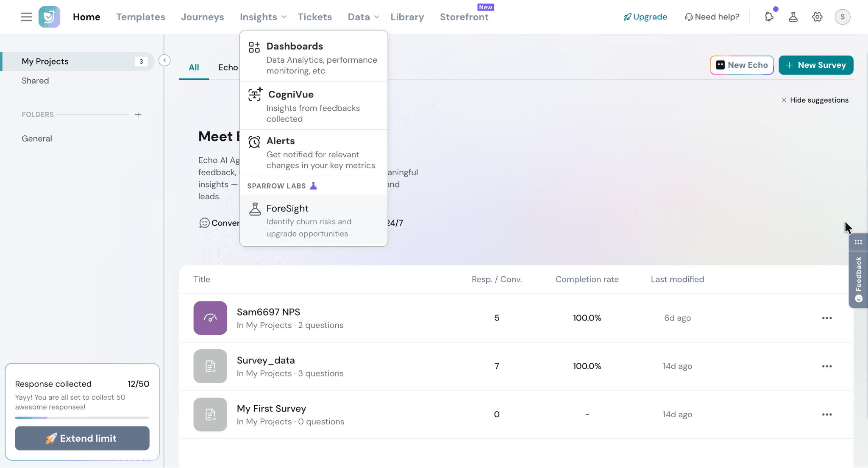
Task: Click the headset Need help icon
Action: pyautogui.click(x=689, y=17)
